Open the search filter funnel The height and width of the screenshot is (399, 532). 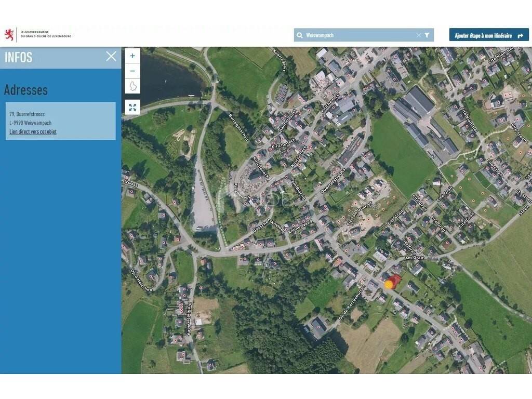point(427,35)
